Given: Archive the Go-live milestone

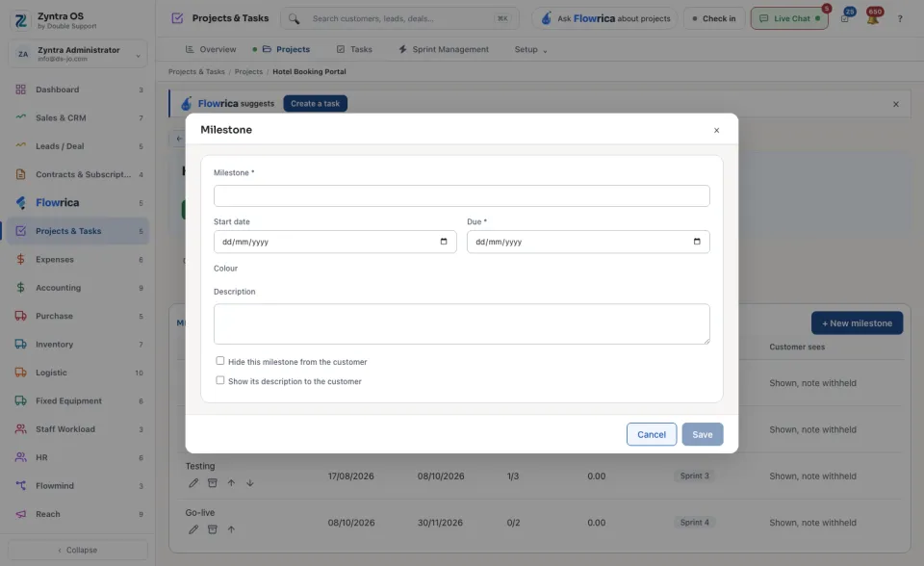Looking at the screenshot, I should coord(212,529).
